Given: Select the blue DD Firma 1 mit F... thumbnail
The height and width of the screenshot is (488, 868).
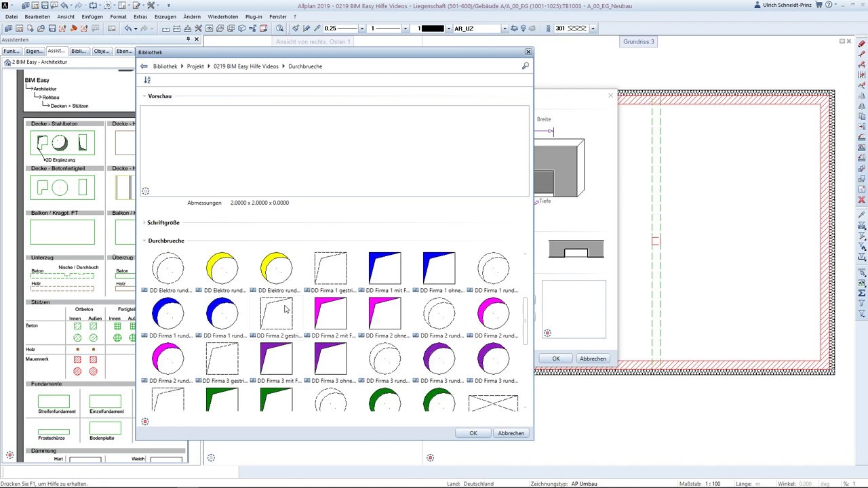Looking at the screenshot, I should click(384, 268).
